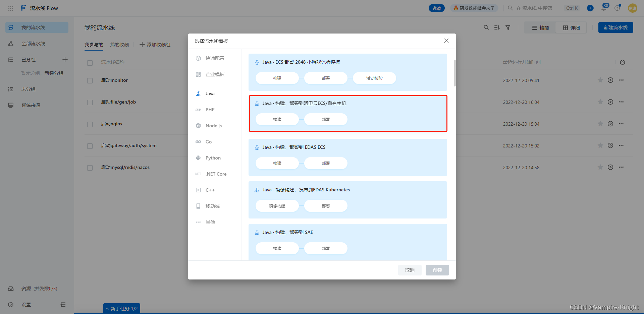Viewport: 644px width, 314px height.
Task: Switch to 精简 compact view
Action: 540,28
